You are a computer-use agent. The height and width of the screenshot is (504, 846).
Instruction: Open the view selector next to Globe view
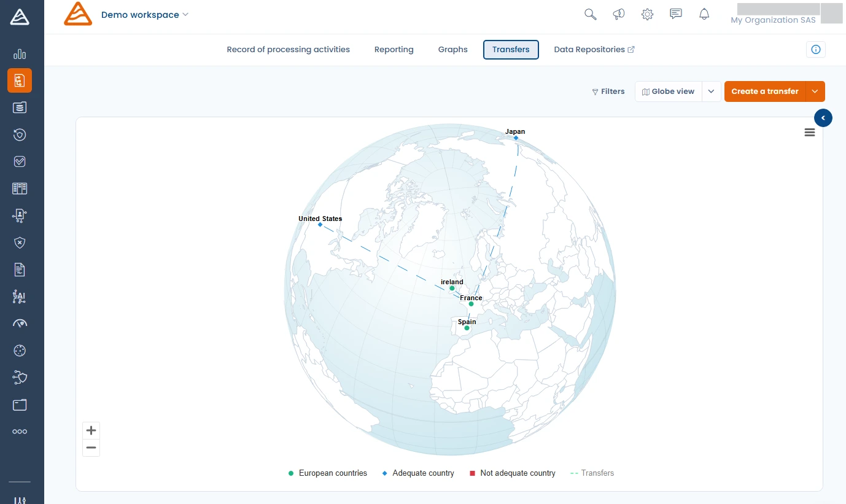tap(711, 91)
